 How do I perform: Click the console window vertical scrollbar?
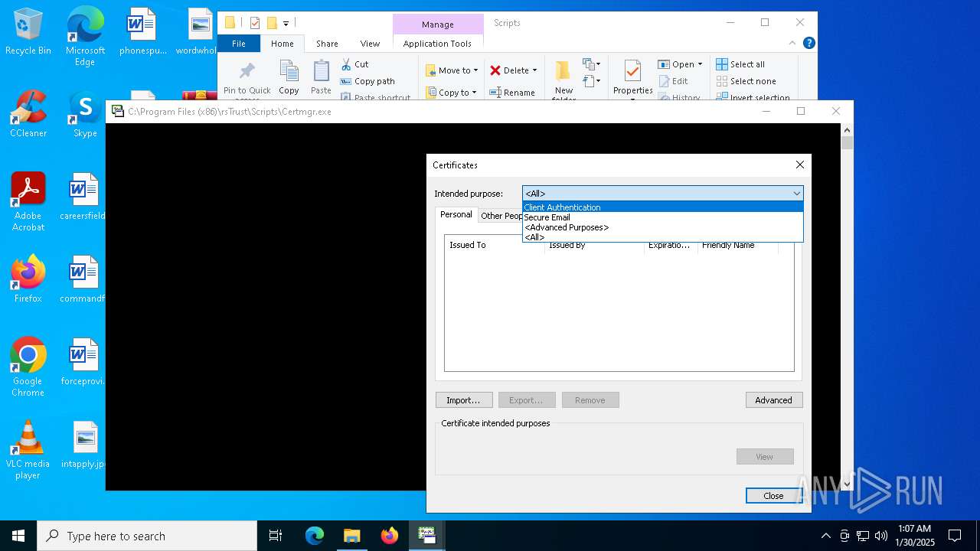point(847,306)
